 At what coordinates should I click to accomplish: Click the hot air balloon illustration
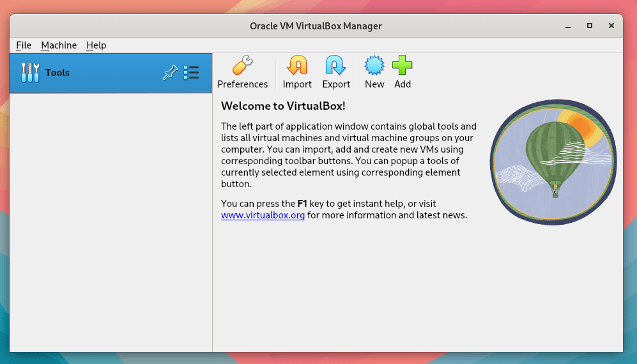point(553,162)
